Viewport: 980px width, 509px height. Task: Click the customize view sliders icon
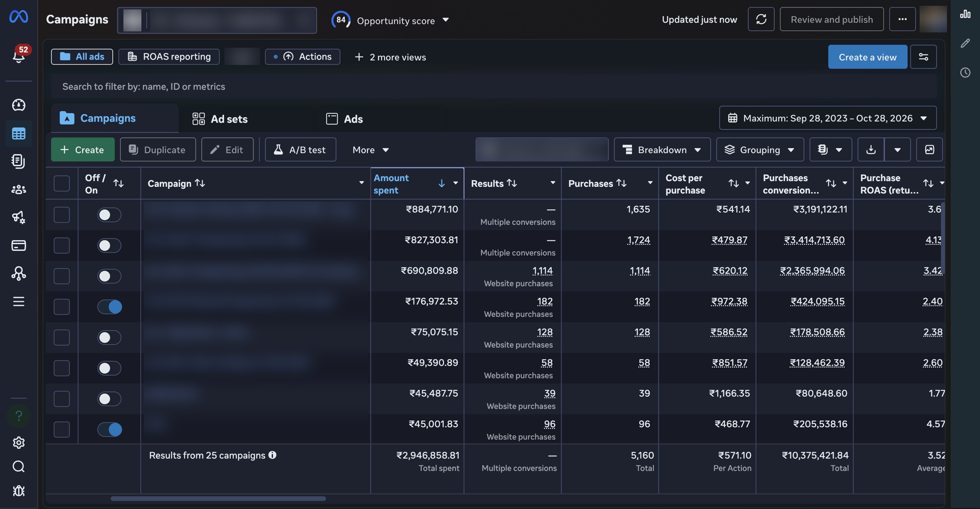[924, 57]
